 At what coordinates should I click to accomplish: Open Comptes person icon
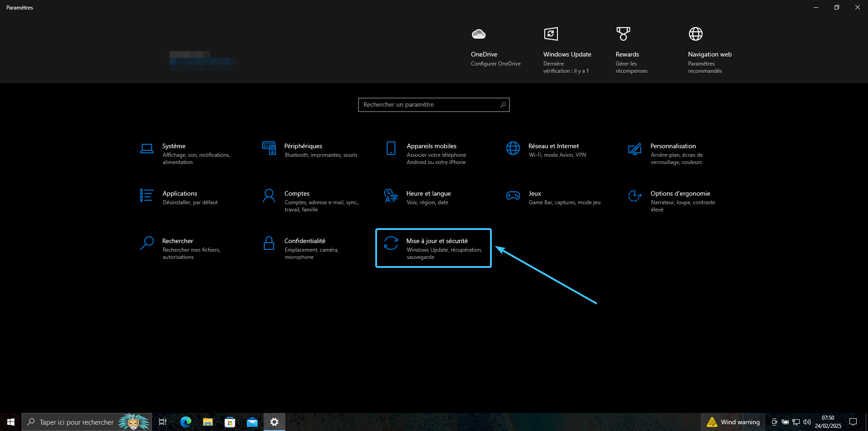(269, 196)
